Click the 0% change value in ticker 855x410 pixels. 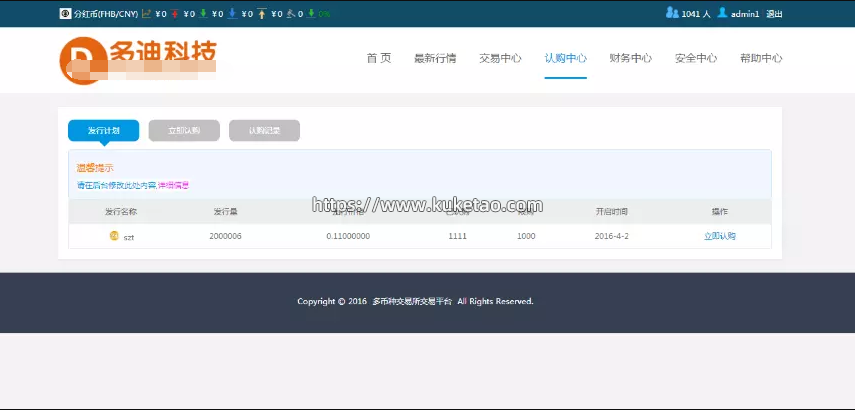point(324,14)
